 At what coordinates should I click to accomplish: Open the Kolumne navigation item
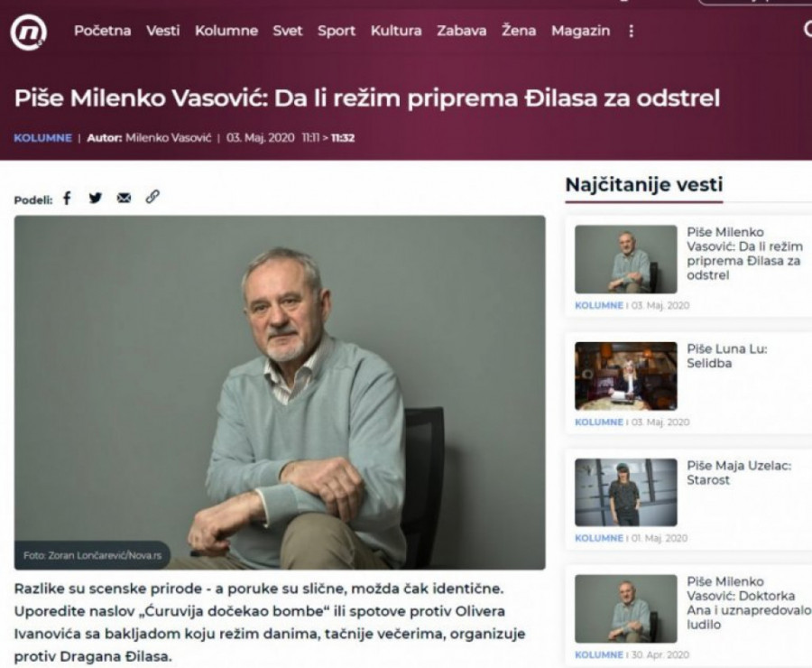(x=226, y=31)
